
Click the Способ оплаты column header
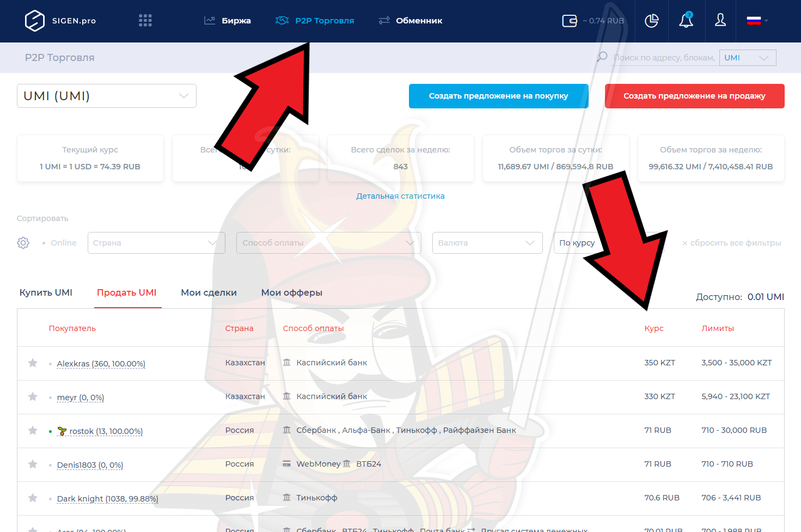point(313,328)
